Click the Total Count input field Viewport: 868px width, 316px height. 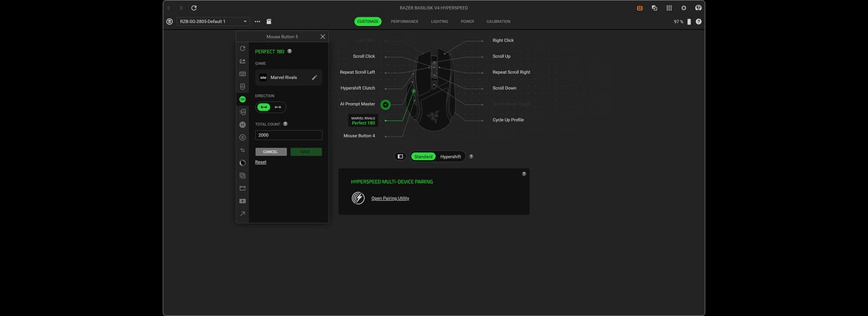click(x=289, y=135)
